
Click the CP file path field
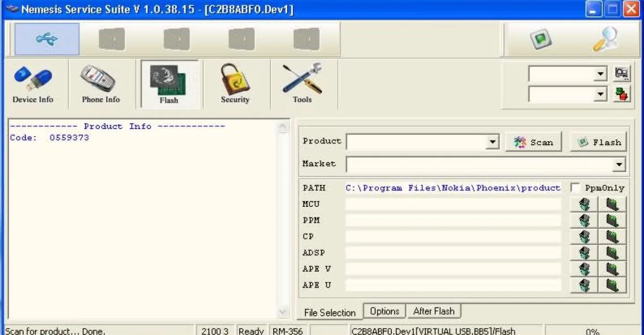click(x=453, y=236)
